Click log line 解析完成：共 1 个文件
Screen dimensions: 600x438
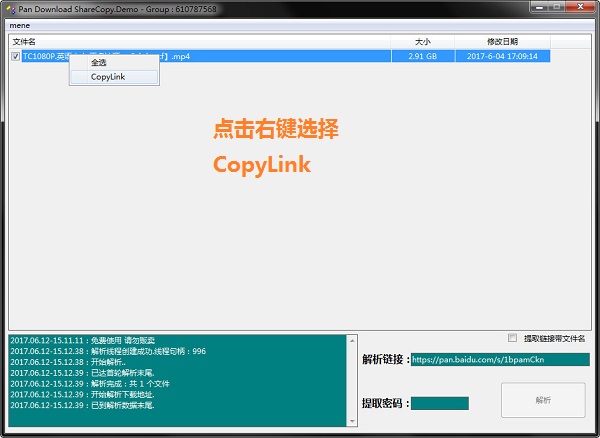(90, 384)
